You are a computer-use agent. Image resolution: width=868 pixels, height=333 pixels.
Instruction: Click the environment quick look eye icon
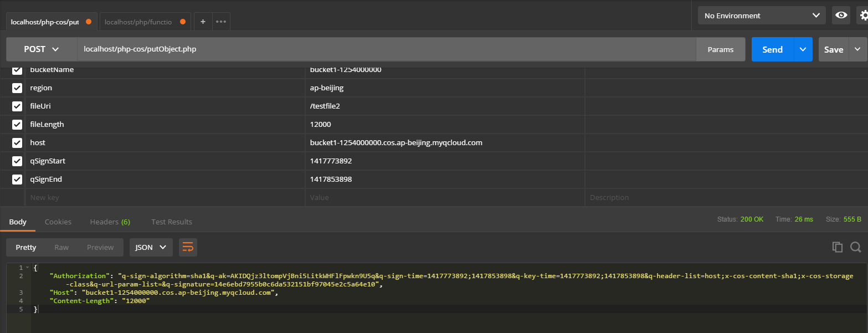841,16
